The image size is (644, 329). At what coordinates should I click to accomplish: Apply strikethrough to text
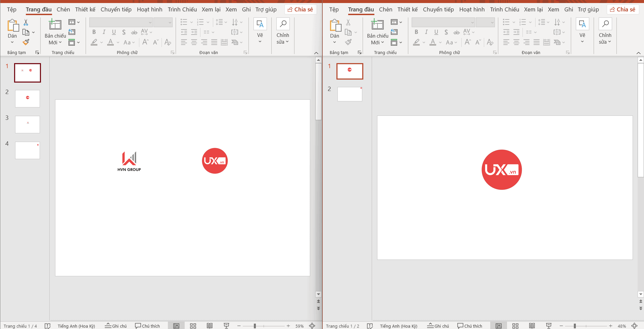tap(134, 32)
